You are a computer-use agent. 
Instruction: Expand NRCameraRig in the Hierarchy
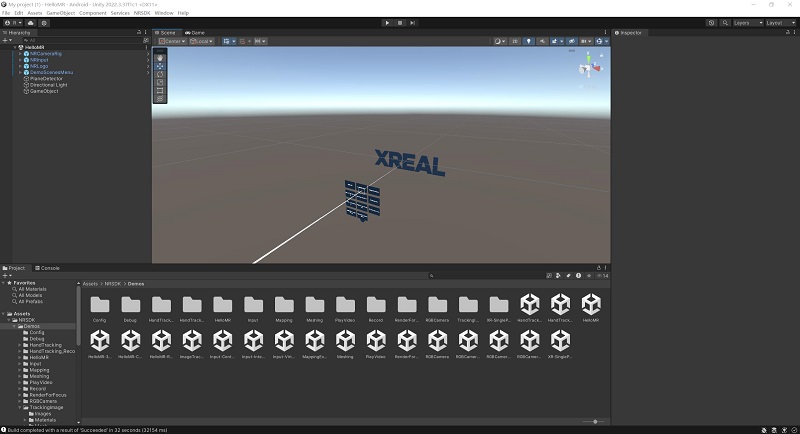tap(18, 54)
